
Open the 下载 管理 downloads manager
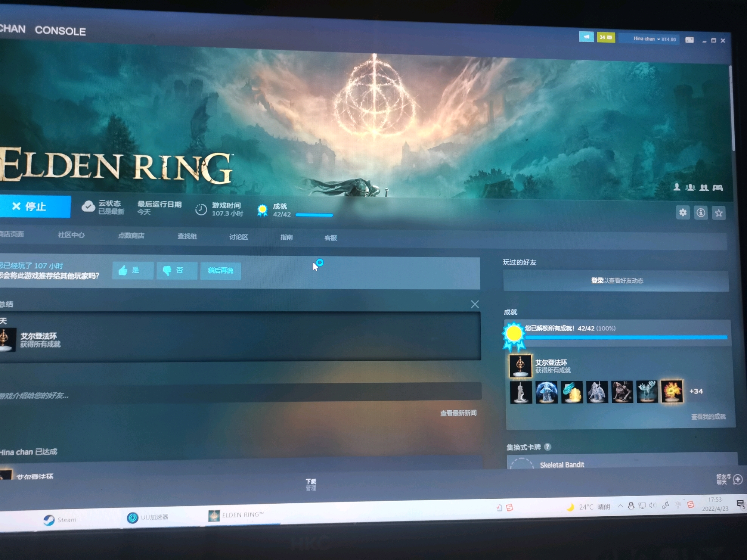311,485
